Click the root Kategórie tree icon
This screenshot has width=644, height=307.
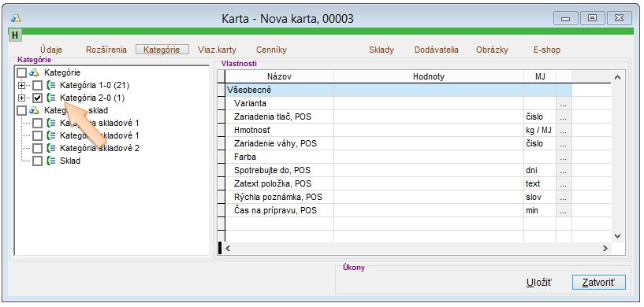pos(35,72)
